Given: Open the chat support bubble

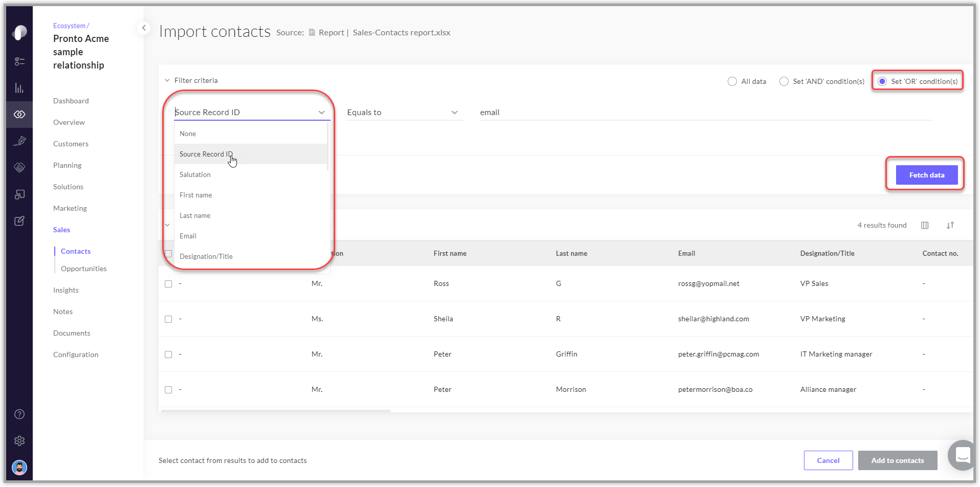Looking at the screenshot, I should (x=963, y=454).
